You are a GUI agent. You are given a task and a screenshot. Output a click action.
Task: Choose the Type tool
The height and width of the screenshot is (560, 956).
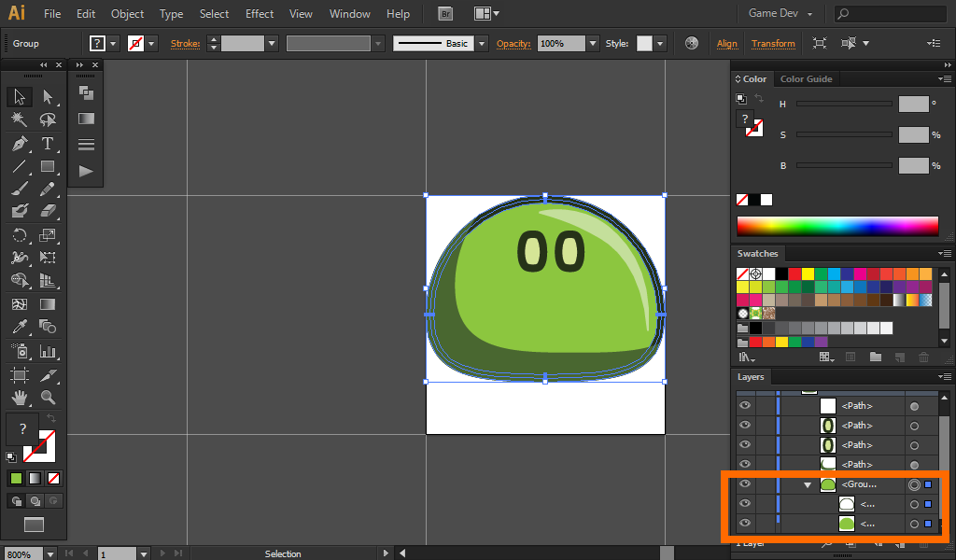[x=48, y=144]
